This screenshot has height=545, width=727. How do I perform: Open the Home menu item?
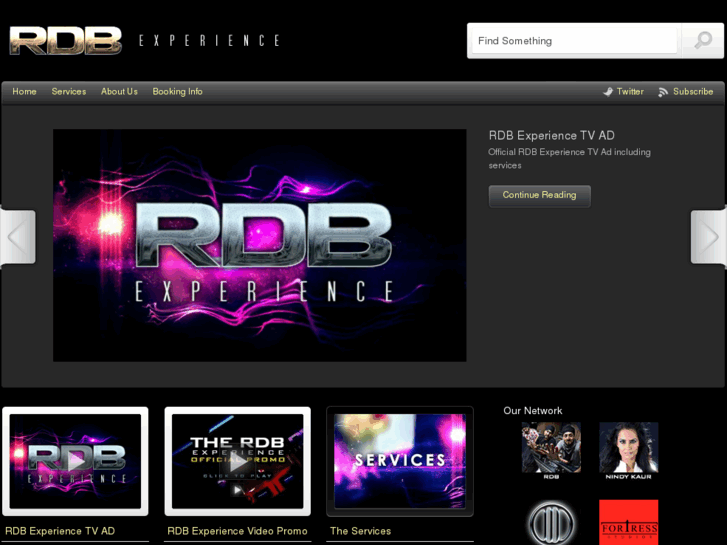25,91
